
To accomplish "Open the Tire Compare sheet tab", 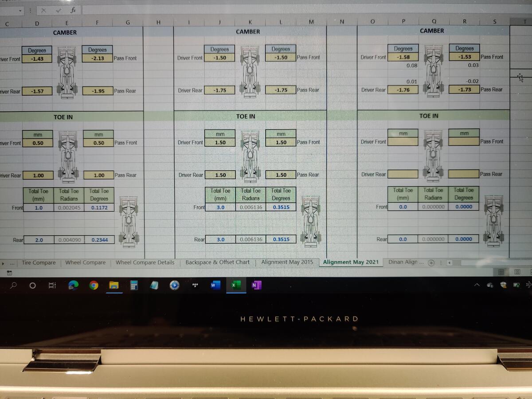I will [39, 262].
